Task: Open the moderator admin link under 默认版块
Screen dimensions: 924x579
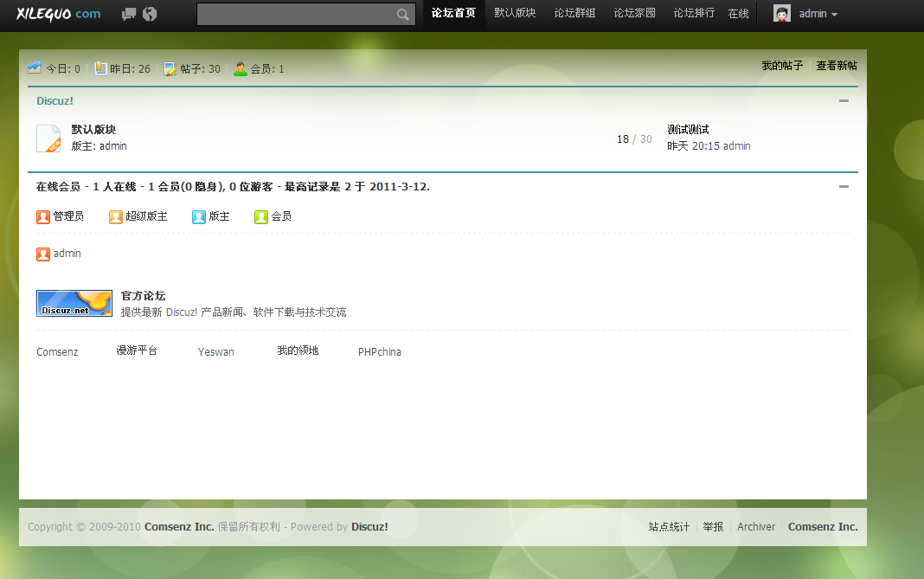Action: 112,145
